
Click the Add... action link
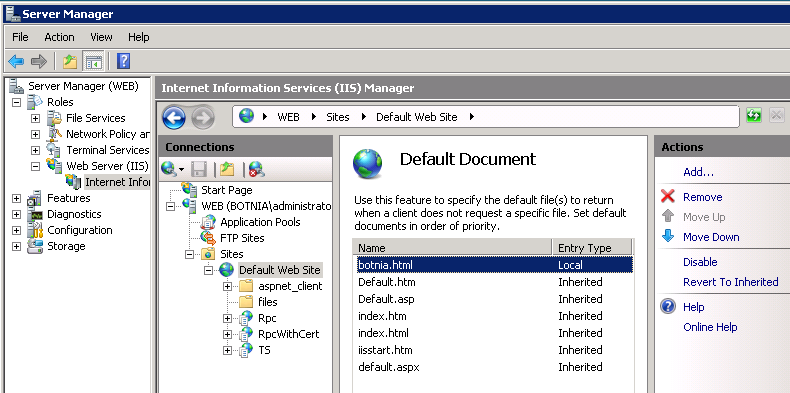pyautogui.click(x=698, y=172)
